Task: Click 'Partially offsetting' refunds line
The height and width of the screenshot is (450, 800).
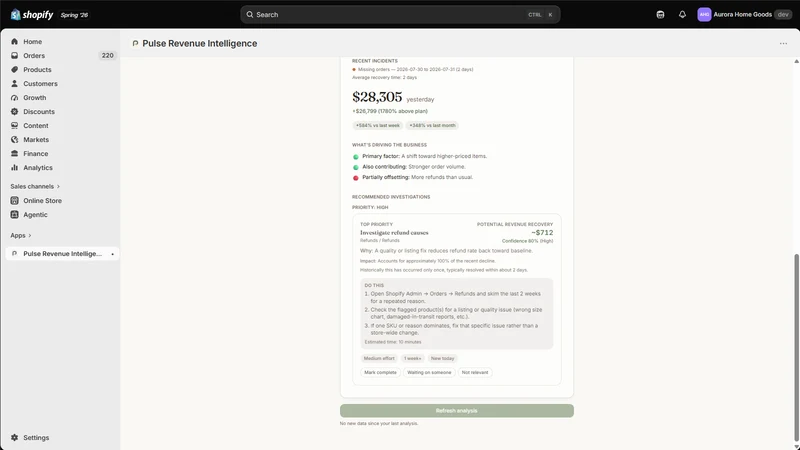Action: point(413,177)
